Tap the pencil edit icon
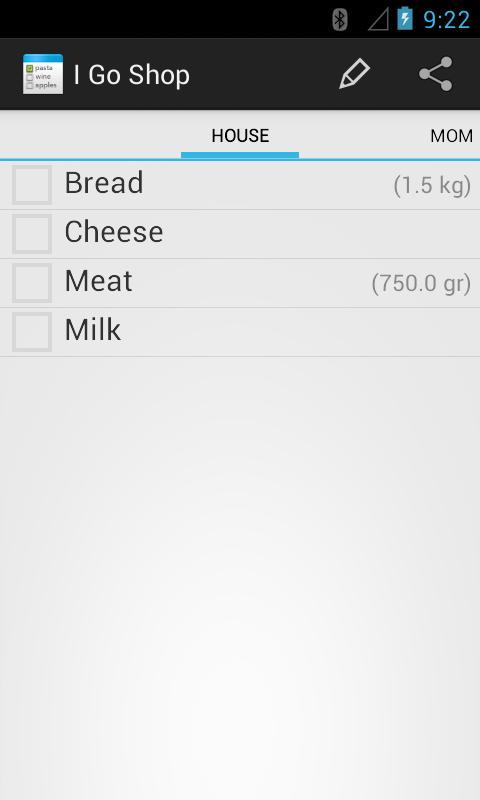The width and height of the screenshot is (480, 800). click(x=355, y=74)
